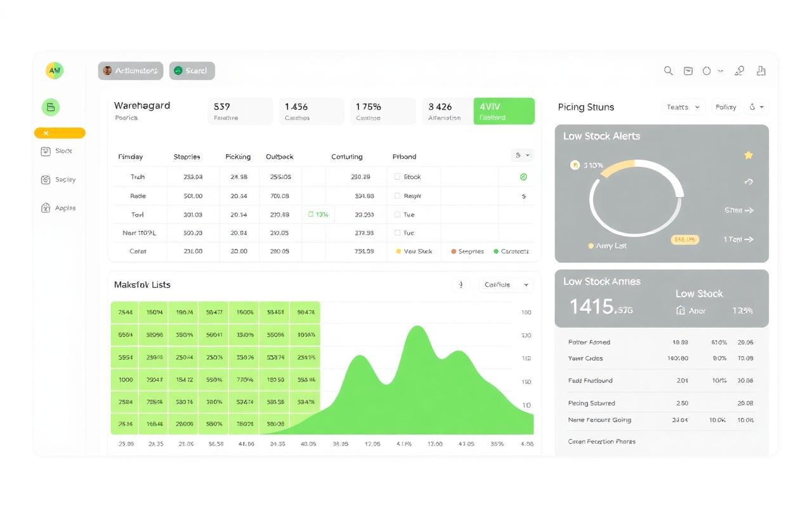The image size is (812, 508).
Task: Click the star icon in Low Stock Alerts
Action: [749, 155]
